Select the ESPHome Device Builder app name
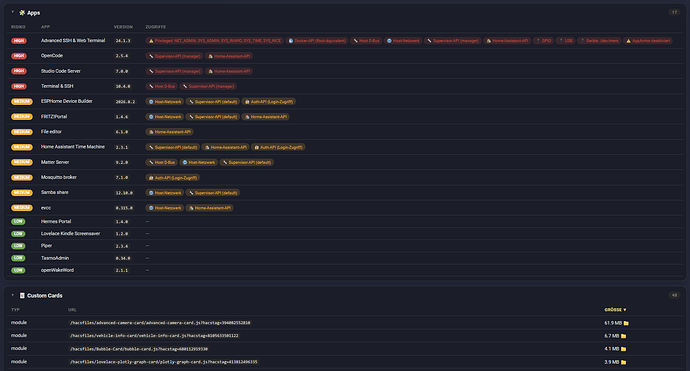This screenshot has height=371, width=690. (67, 101)
